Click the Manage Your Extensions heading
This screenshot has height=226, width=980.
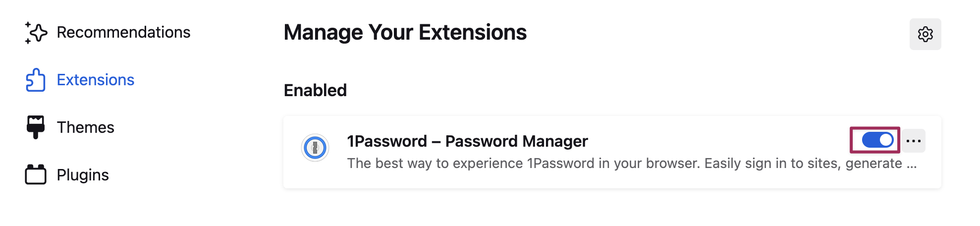click(x=405, y=33)
